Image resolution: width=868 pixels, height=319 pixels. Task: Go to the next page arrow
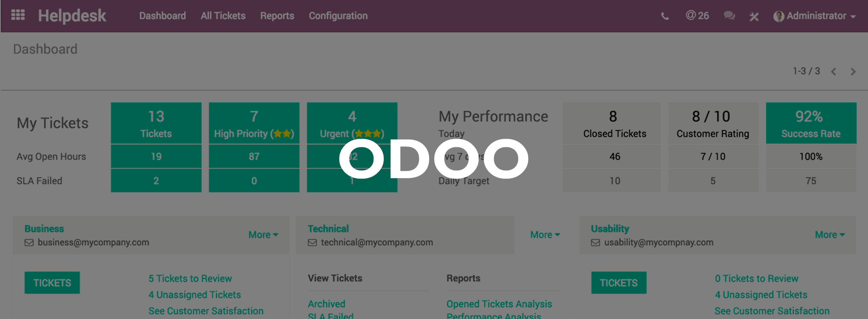coord(853,71)
